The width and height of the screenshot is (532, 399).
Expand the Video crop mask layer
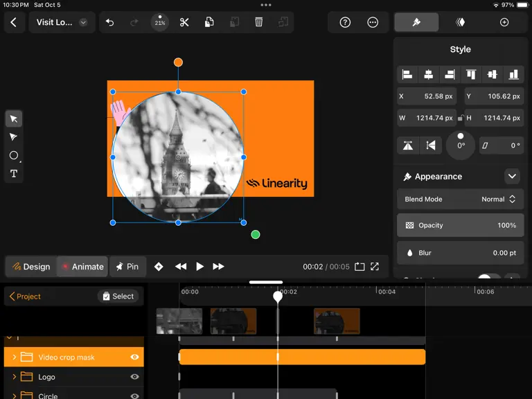click(x=14, y=357)
